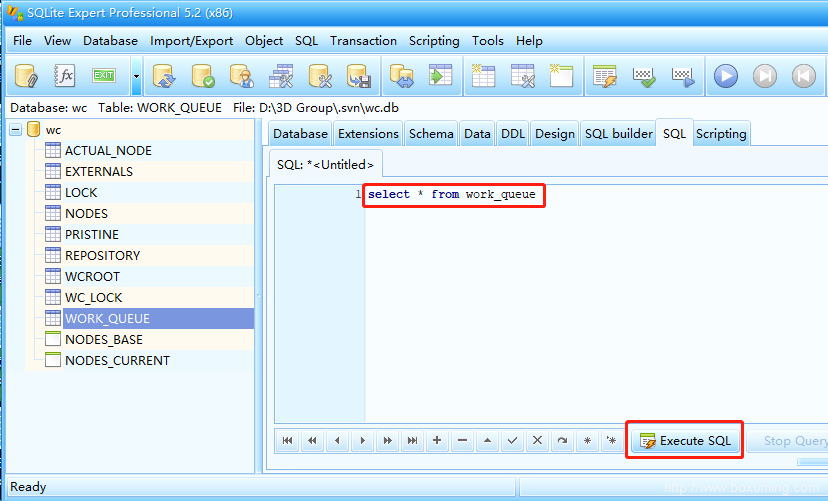This screenshot has height=501, width=828.
Task: Click the toolbar execute SQL lightning icon
Action: (605, 76)
